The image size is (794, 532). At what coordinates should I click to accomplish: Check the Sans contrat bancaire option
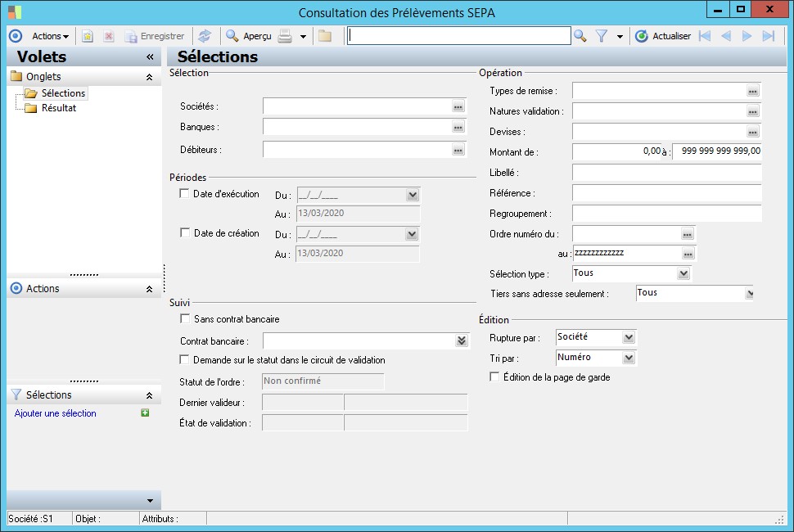click(184, 319)
